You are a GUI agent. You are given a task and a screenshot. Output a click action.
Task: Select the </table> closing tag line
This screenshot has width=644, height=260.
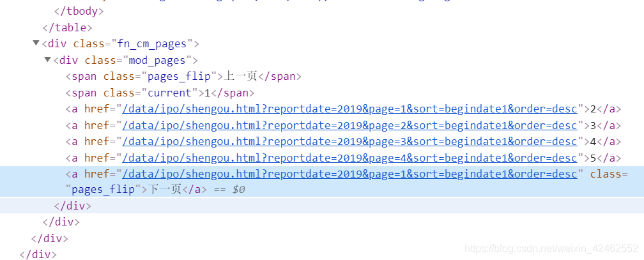67,27
